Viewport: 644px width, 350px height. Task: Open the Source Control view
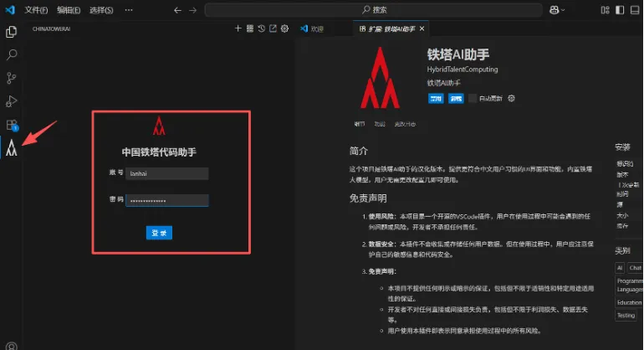(x=12, y=78)
